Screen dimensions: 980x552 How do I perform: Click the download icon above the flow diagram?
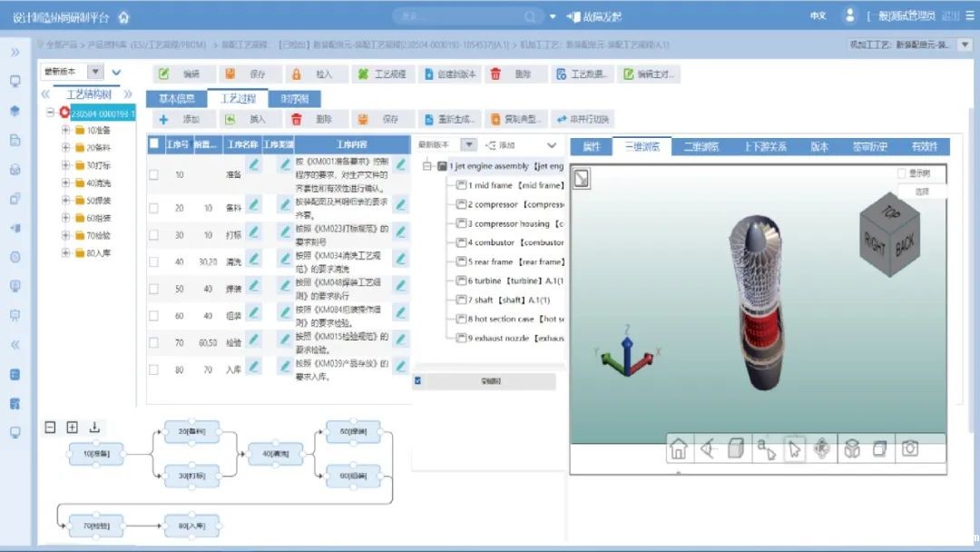pos(95,428)
